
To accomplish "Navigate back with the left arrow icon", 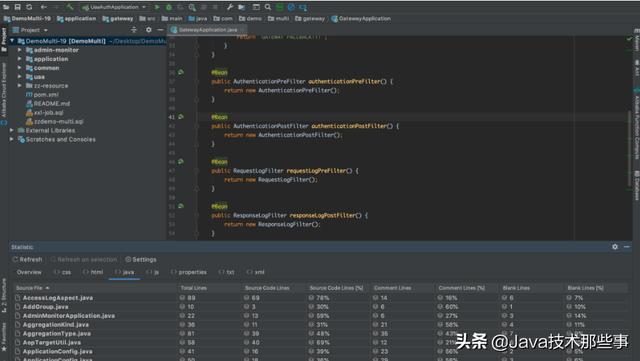I will [x=44, y=7].
